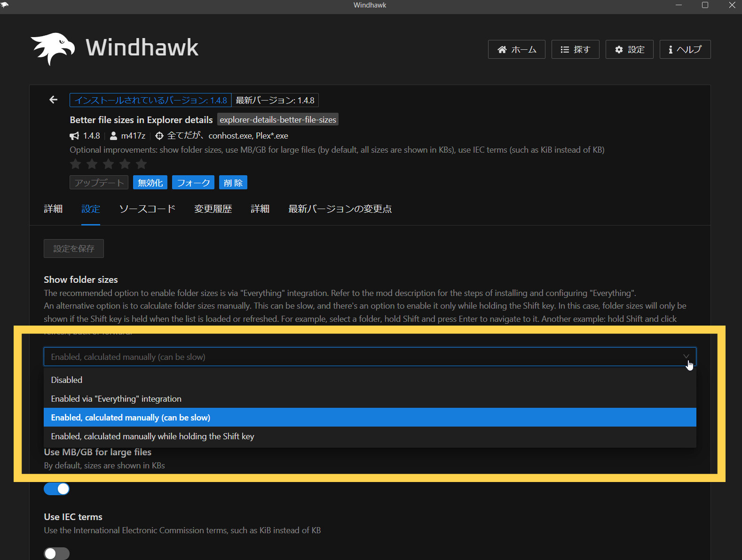
Task: Click the home icon in ホーム button
Action: (502, 49)
